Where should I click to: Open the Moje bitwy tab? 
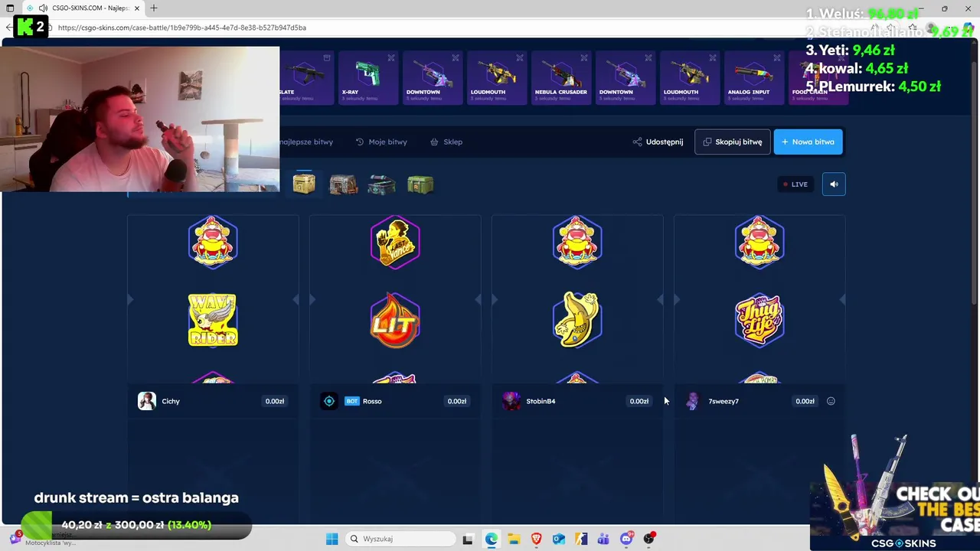coord(381,142)
